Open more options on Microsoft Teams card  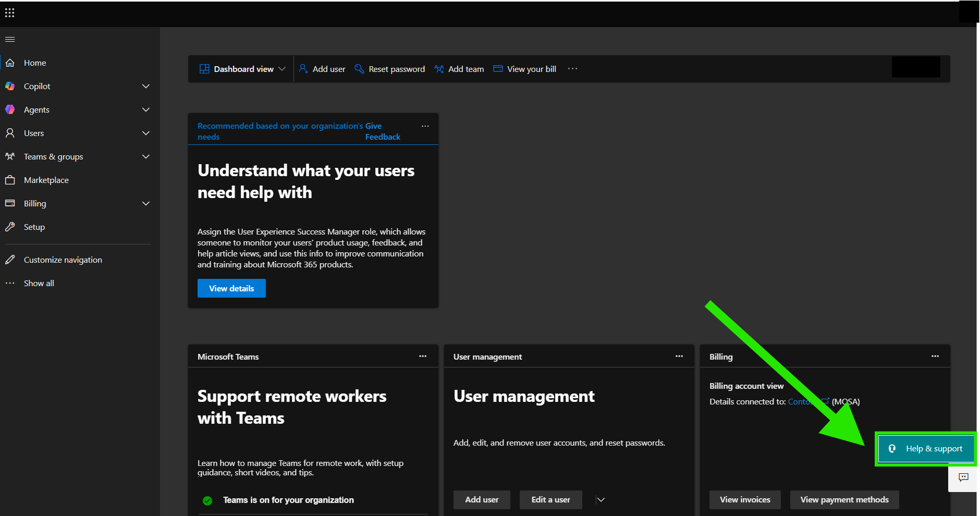tap(423, 357)
